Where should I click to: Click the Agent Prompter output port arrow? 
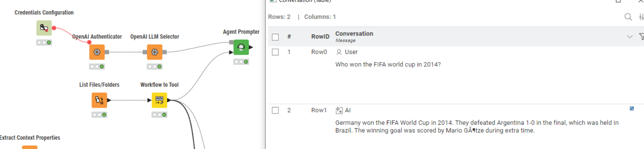[251, 47]
